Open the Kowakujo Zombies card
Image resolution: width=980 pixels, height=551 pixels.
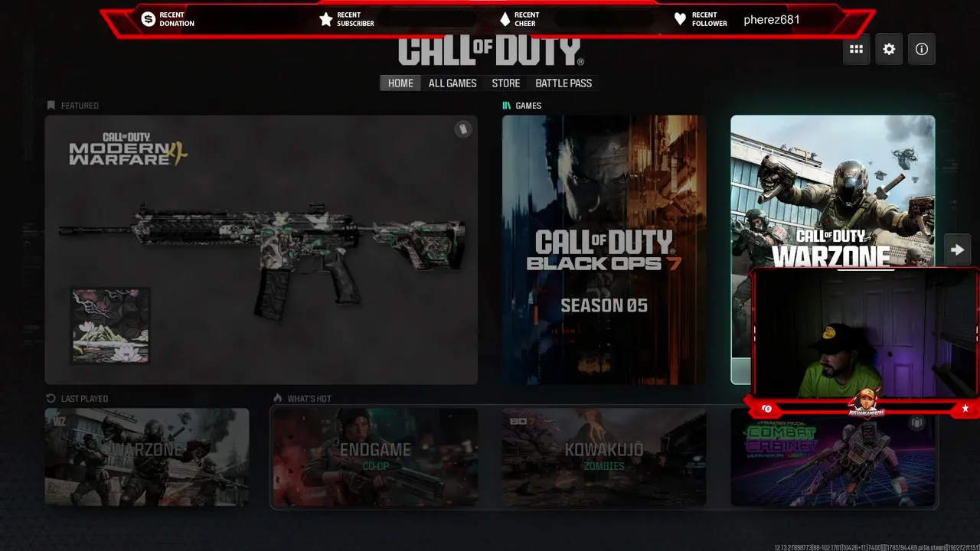point(604,457)
